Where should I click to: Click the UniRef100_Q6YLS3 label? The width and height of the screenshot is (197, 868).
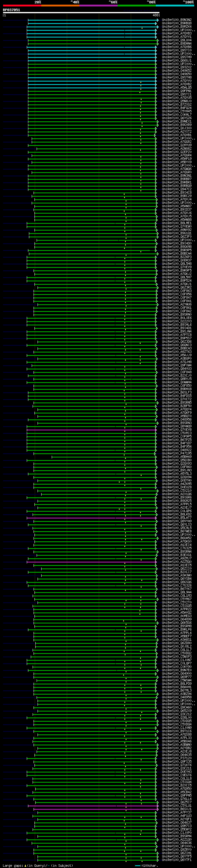pos(176,525)
